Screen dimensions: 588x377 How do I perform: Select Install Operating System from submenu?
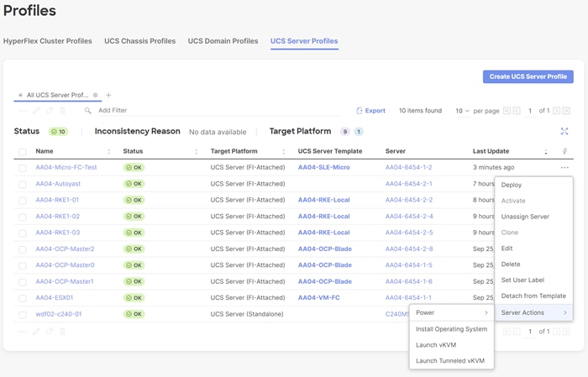click(452, 329)
